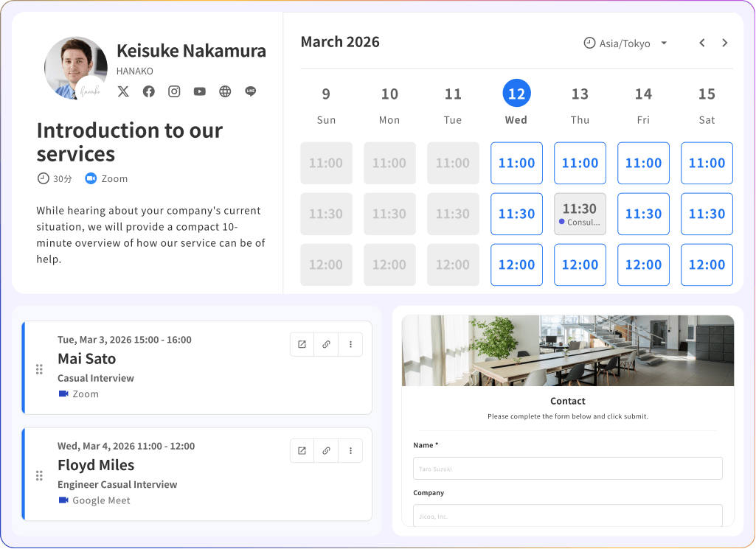The width and height of the screenshot is (756, 549).
Task: Go to previous week with left chevron
Action: pos(701,43)
